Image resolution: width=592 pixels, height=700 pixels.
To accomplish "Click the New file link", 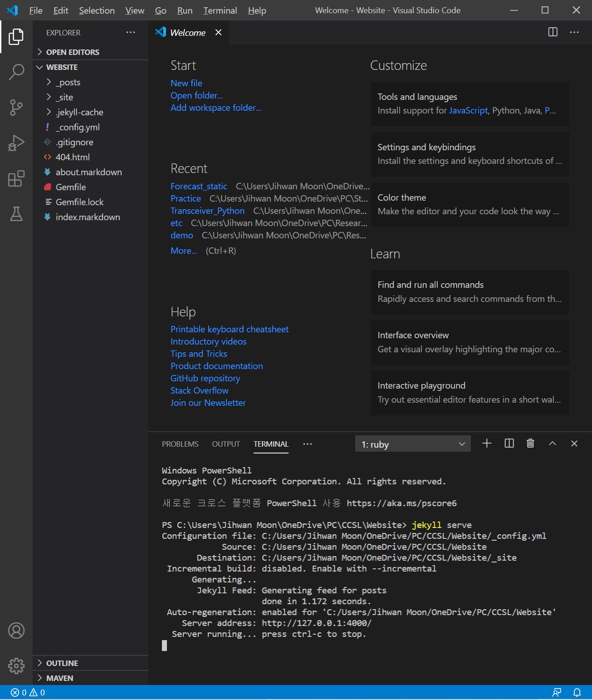I will (x=186, y=83).
